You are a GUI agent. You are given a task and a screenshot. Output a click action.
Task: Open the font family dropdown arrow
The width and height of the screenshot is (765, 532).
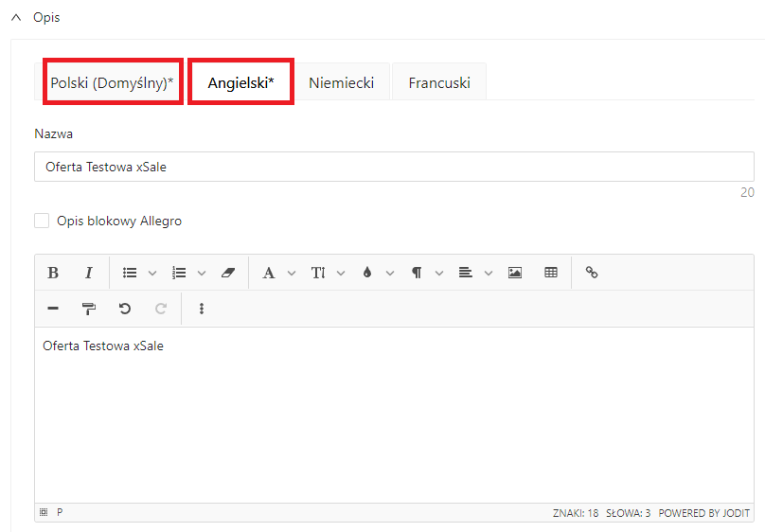(292, 273)
